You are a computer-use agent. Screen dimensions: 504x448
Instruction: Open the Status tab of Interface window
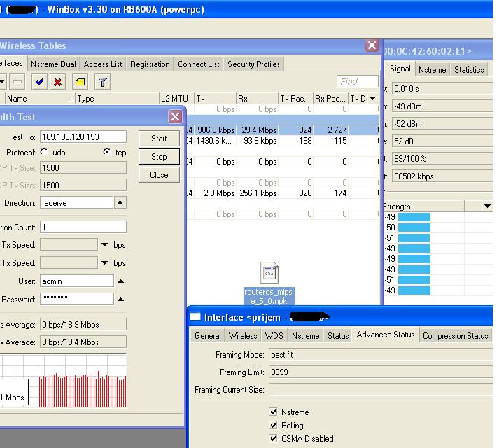pos(338,336)
